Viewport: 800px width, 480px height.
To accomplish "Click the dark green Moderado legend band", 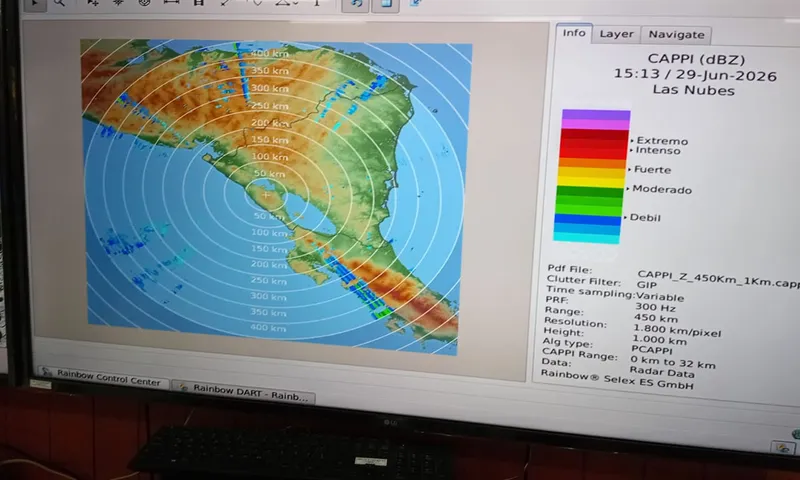I will (590, 191).
